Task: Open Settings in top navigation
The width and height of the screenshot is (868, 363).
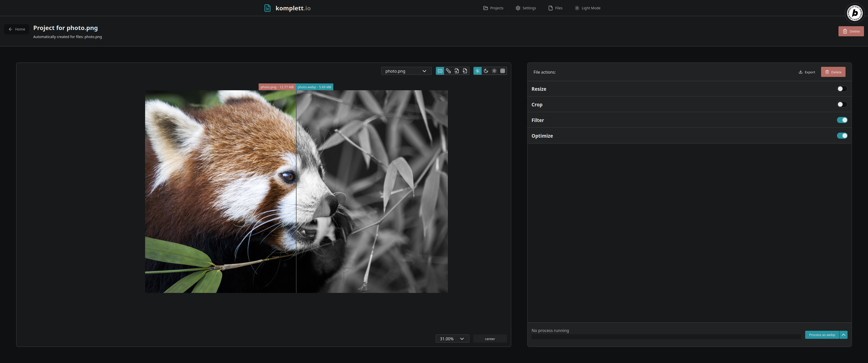Action: coord(526,8)
